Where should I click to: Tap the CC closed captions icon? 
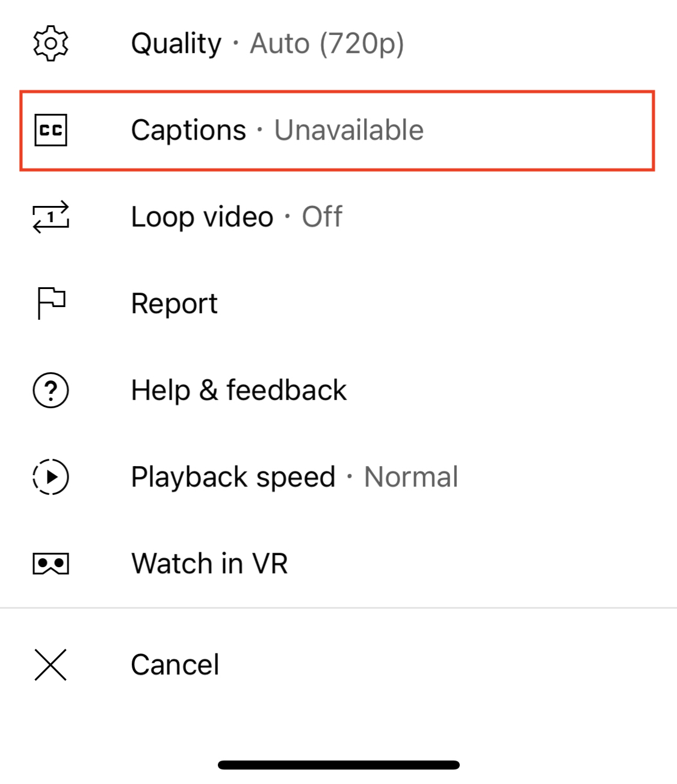pos(51,130)
